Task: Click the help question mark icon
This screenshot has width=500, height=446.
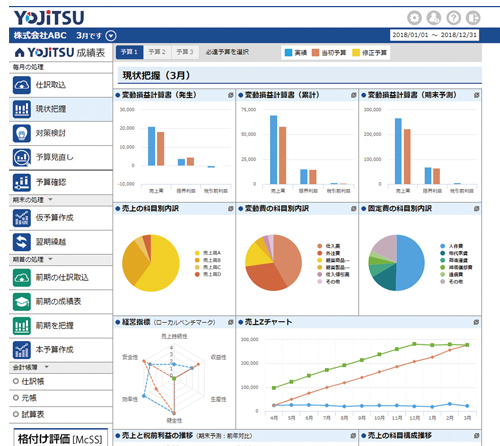Action: (454, 18)
